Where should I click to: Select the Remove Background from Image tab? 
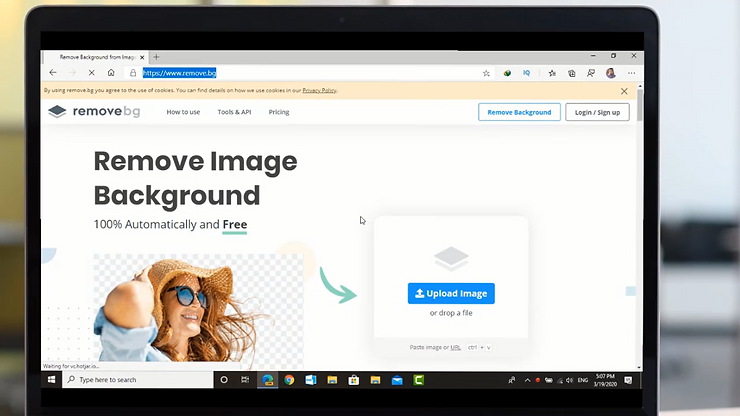[95, 57]
